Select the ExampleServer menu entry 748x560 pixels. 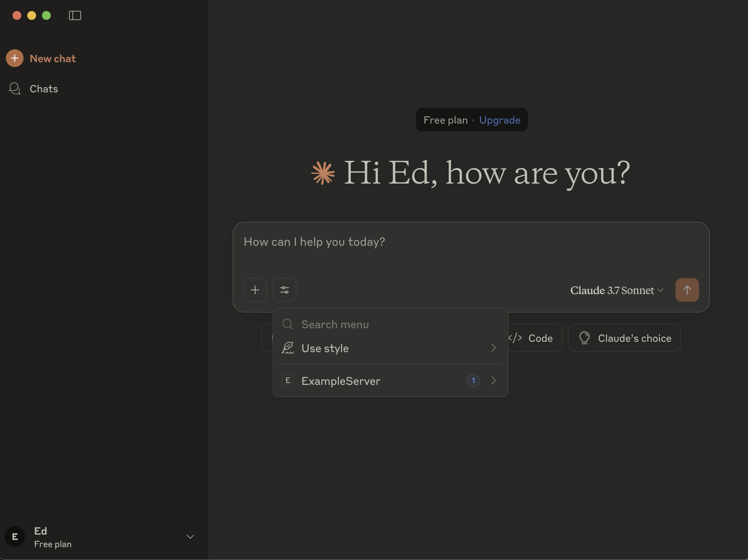pyautogui.click(x=341, y=381)
